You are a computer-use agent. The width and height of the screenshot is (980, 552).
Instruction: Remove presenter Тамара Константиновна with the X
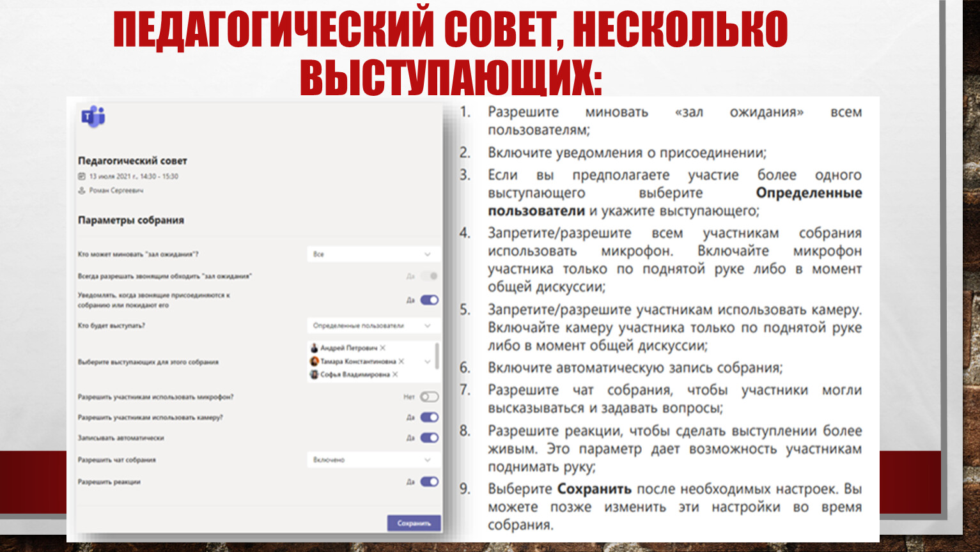point(401,362)
